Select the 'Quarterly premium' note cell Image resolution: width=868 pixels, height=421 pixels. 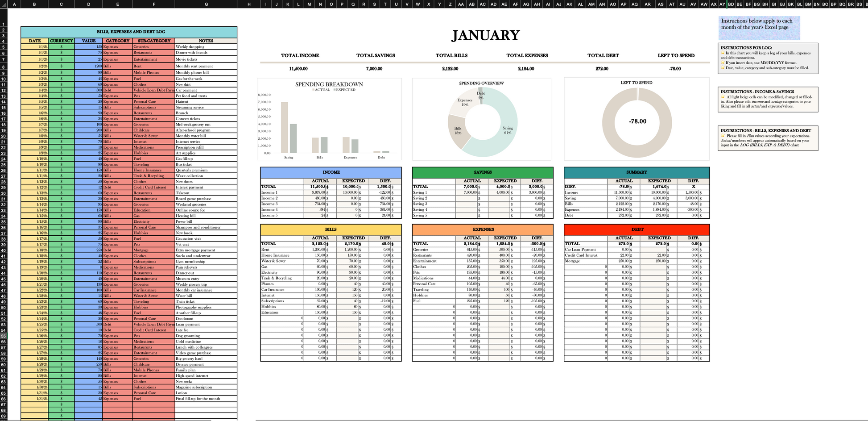pos(206,170)
